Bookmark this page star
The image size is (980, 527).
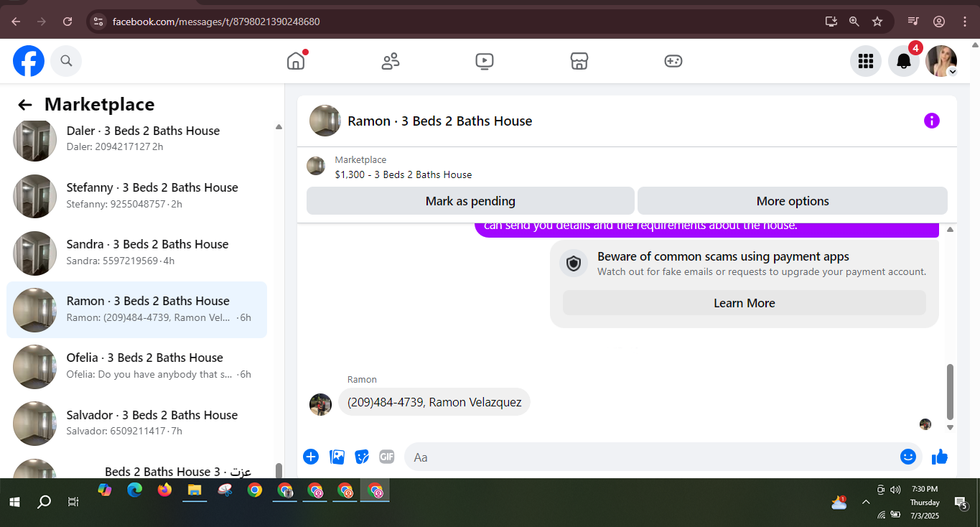[877, 22]
